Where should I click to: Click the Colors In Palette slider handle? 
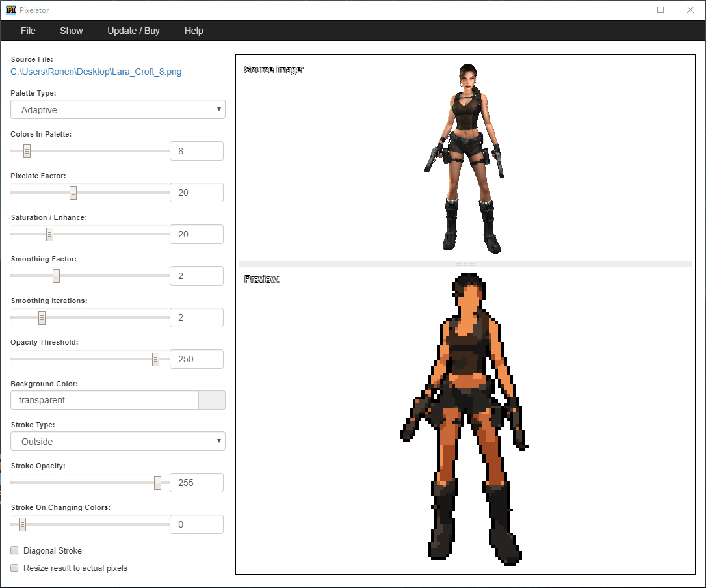tap(27, 151)
